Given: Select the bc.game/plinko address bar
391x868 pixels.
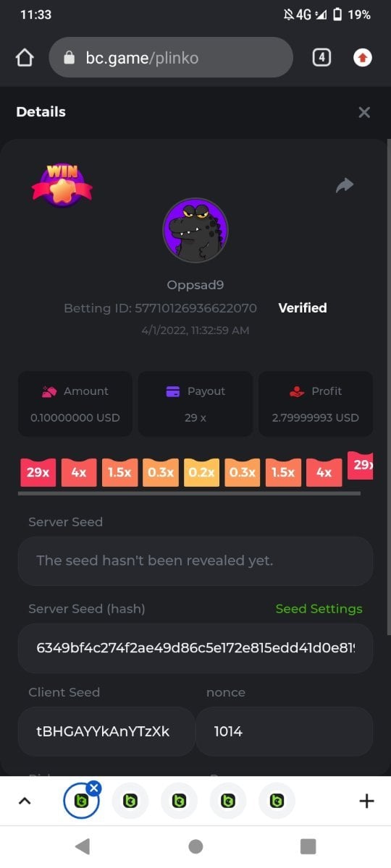Looking at the screenshot, I should (171, 58).
